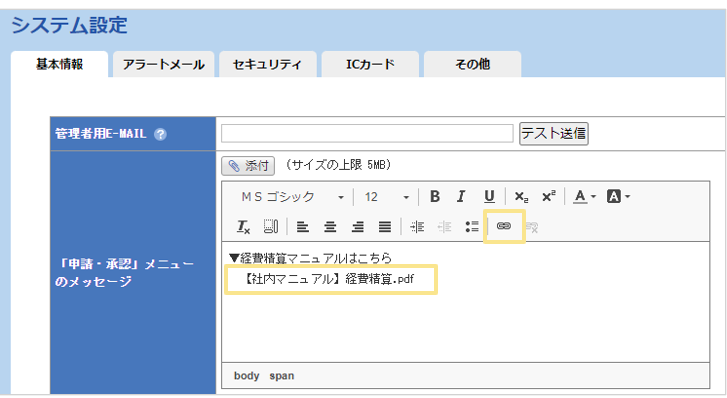
Task: Justify the text
Action: tap(385, 227)
